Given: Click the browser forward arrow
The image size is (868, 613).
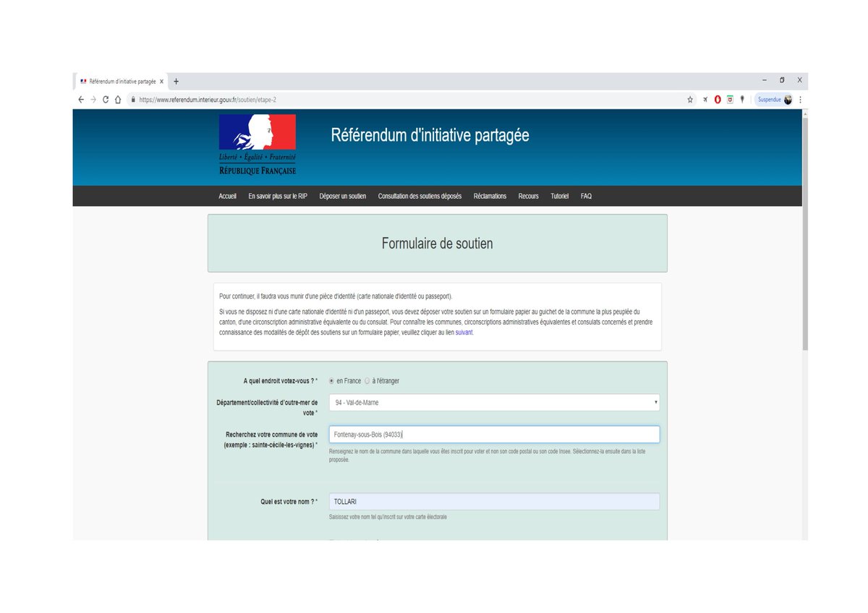Looking at the screenshot, I should point(93,100).
